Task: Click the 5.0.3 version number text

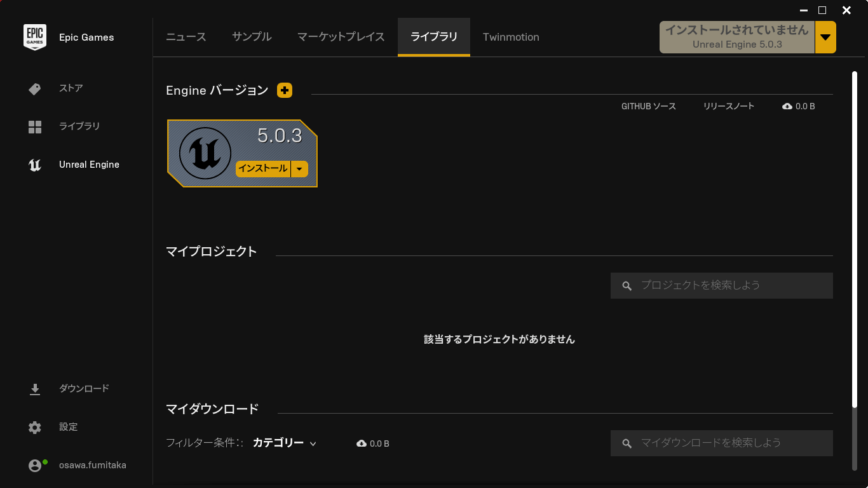Action: [x=280, y=135]
